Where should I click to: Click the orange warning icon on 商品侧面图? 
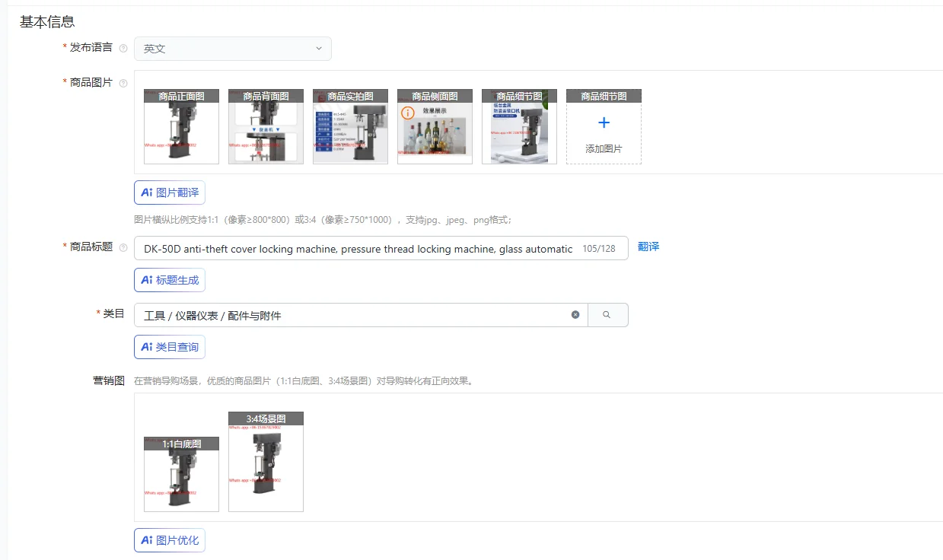click(408, 113)
